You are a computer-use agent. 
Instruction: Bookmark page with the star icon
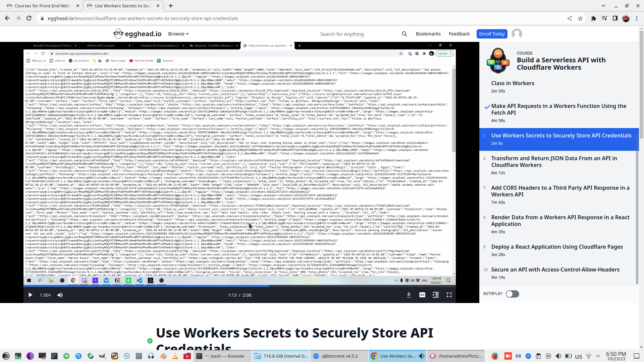(x=580, y=18)
